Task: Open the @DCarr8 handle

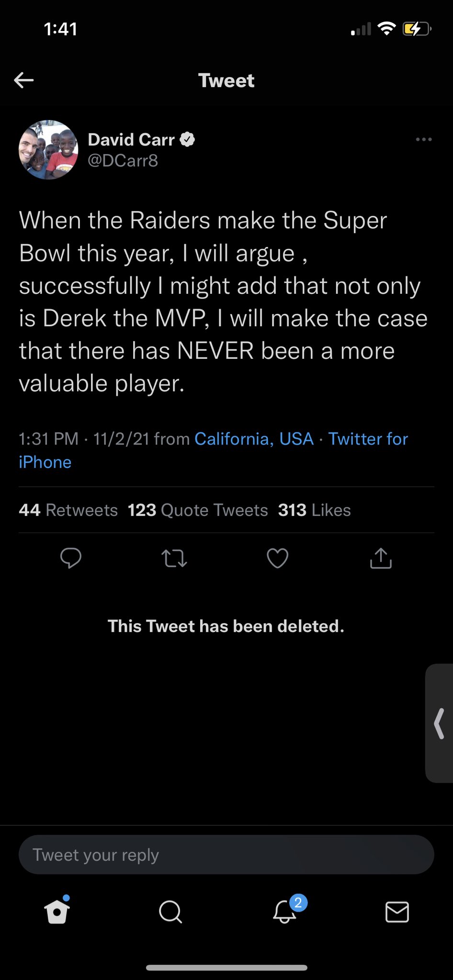Action: [123, 160]
